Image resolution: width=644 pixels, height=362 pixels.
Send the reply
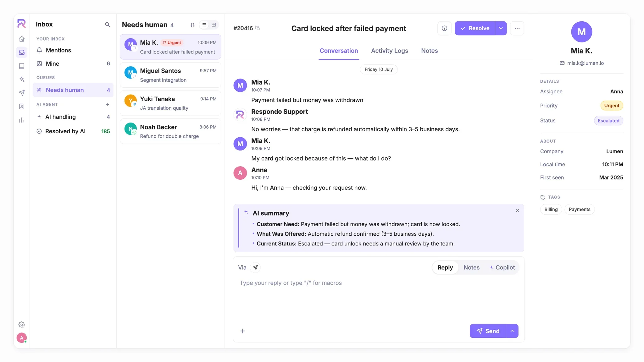[x=488, y=331]
